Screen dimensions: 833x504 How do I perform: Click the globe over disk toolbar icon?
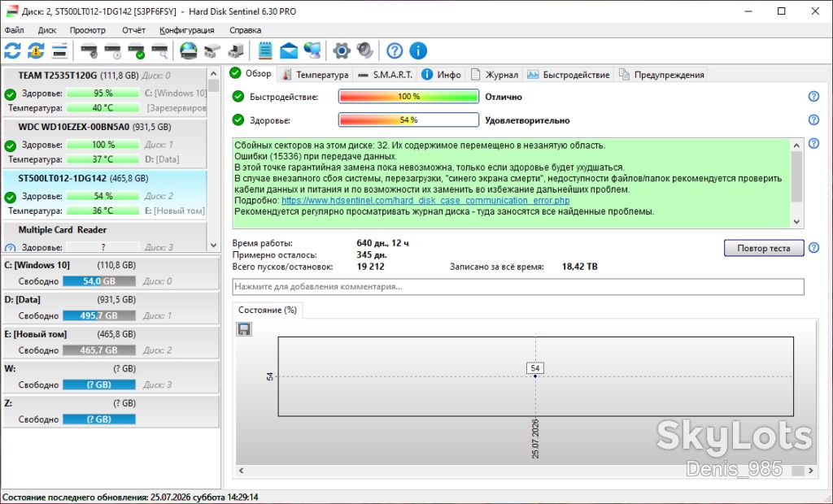tap(189, 51)
